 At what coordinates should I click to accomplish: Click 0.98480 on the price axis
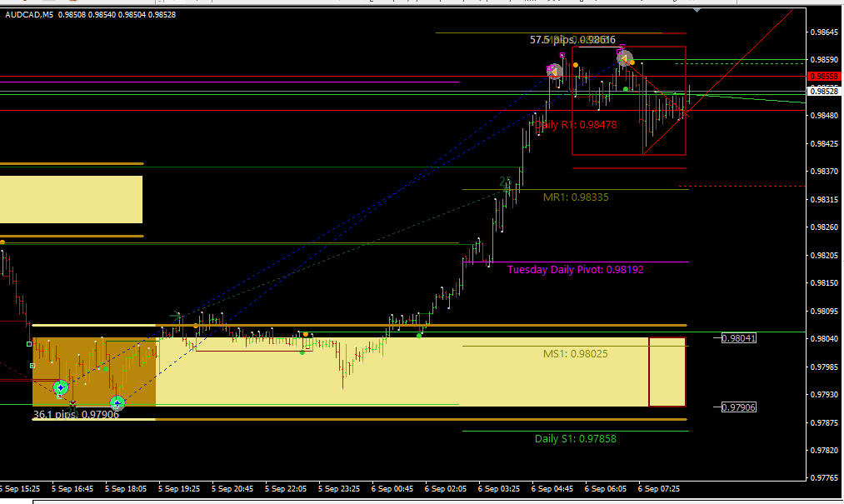pyautogui.click(x=824, y=116)
